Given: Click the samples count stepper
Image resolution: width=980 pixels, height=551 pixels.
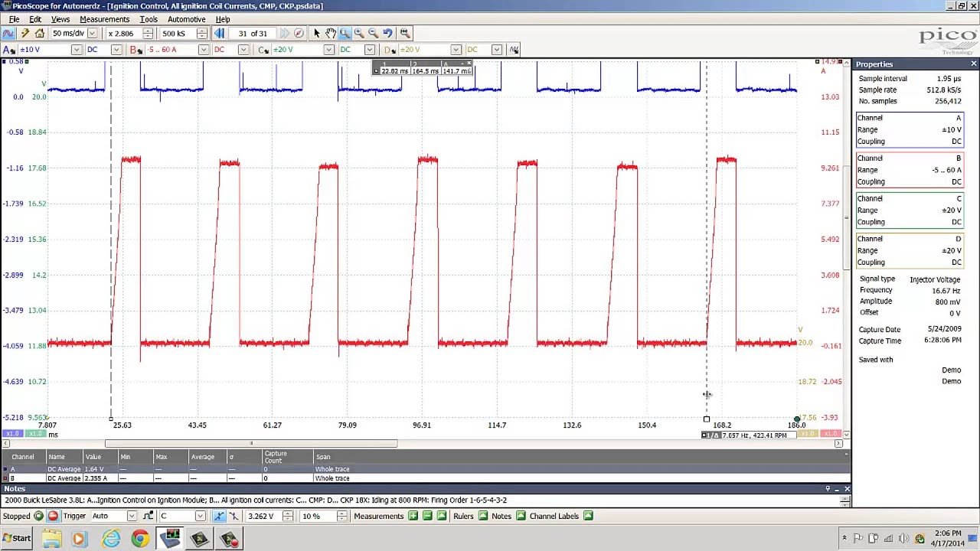Looking at the screenshot, I should 202,34.
